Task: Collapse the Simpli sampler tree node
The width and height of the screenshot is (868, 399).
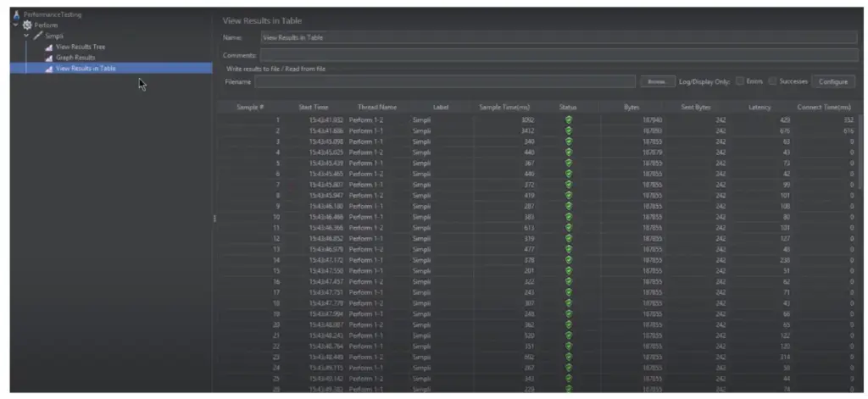Action: 26,36
